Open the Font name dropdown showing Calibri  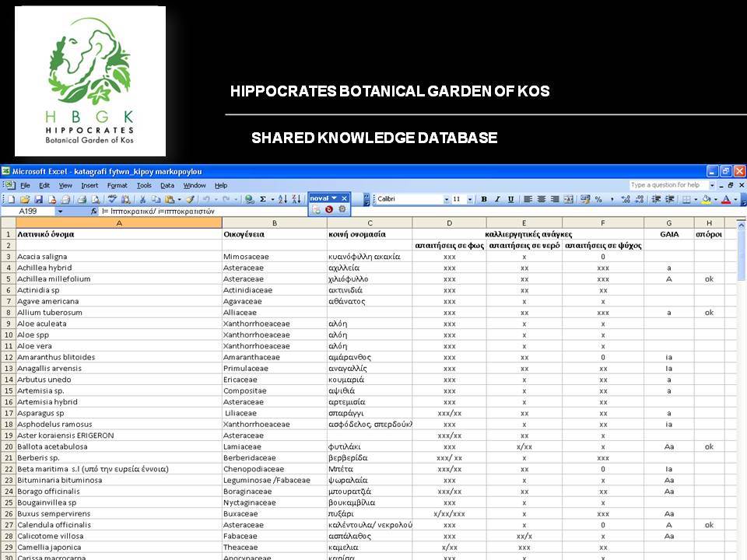pos(447,200)
